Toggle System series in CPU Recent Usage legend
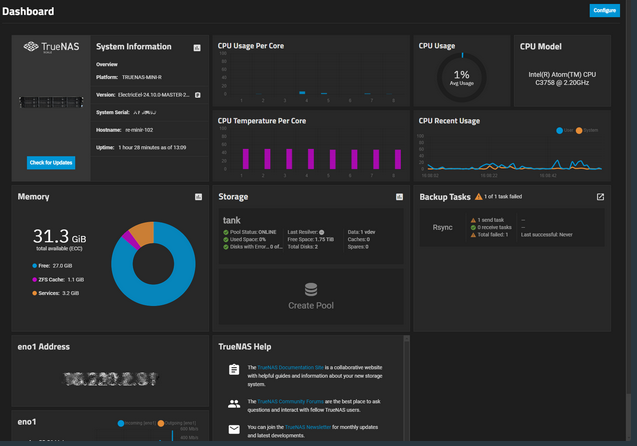This screenshot has width=637, height=446. click(588, 130)
